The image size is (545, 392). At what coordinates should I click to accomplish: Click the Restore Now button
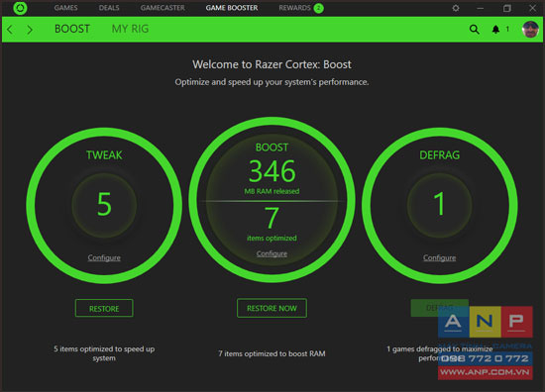272,308
